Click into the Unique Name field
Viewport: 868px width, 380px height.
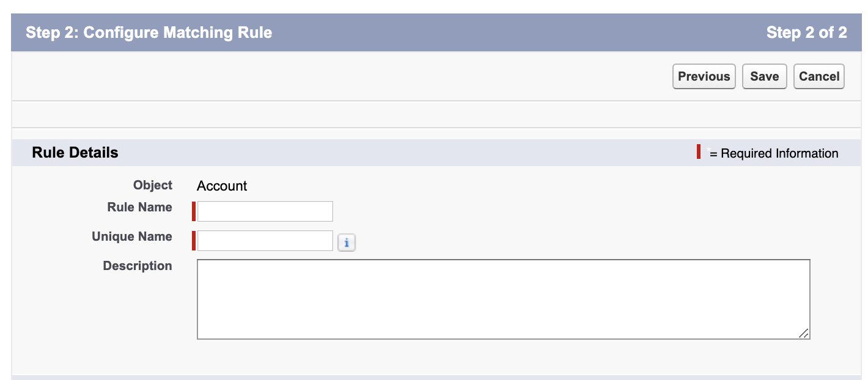265,240
